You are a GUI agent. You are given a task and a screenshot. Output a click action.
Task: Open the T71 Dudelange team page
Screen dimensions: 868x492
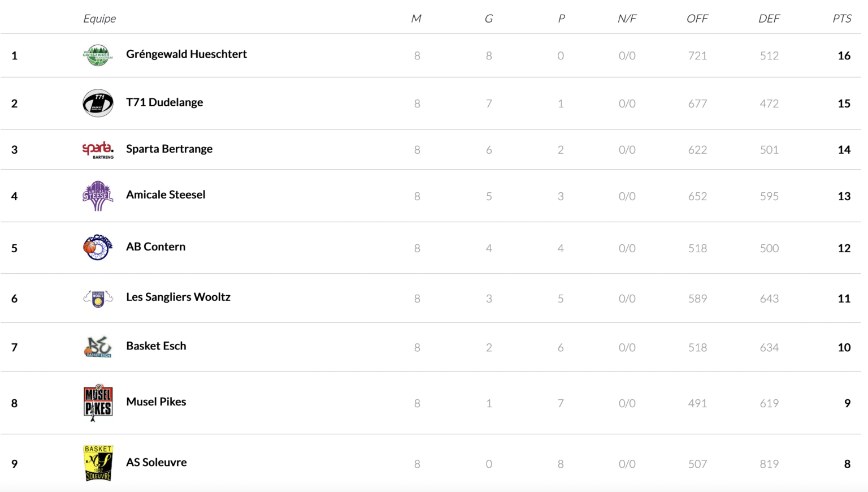click(164, 102)
